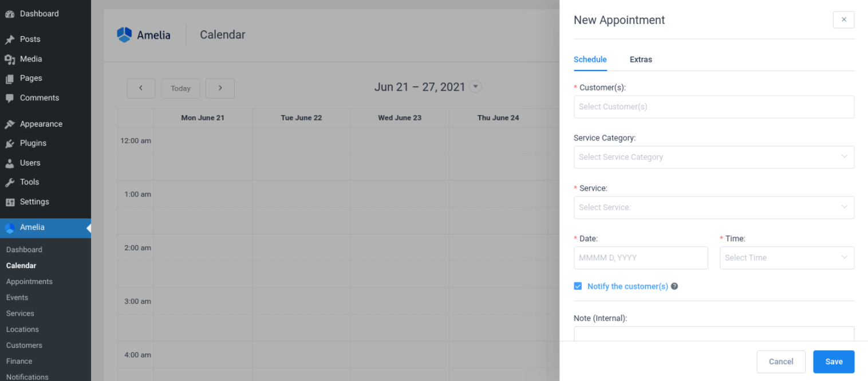Switch to the Extras tab
This screenshot has width=868, height=381.
tap(641, 60)
